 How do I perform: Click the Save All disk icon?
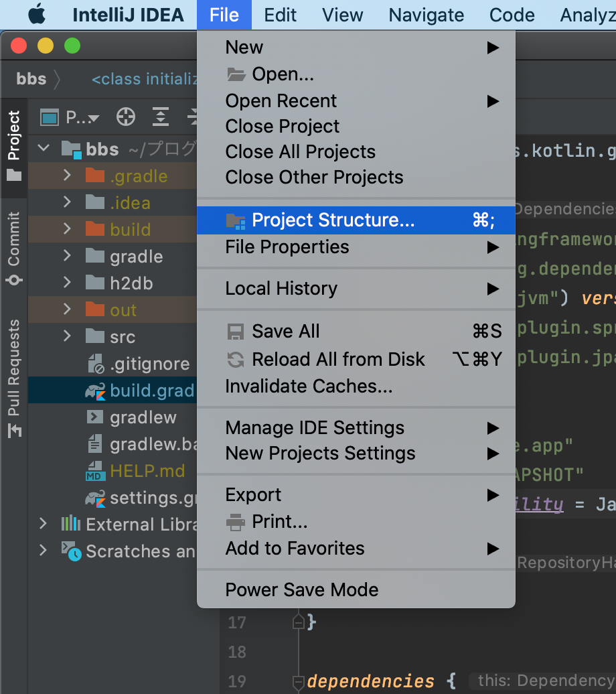[236, 332]
